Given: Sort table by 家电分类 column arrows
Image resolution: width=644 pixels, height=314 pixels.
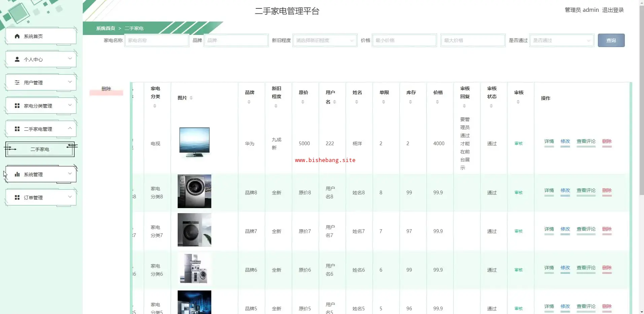Looking at the screenshot, I should coord(155,106).
